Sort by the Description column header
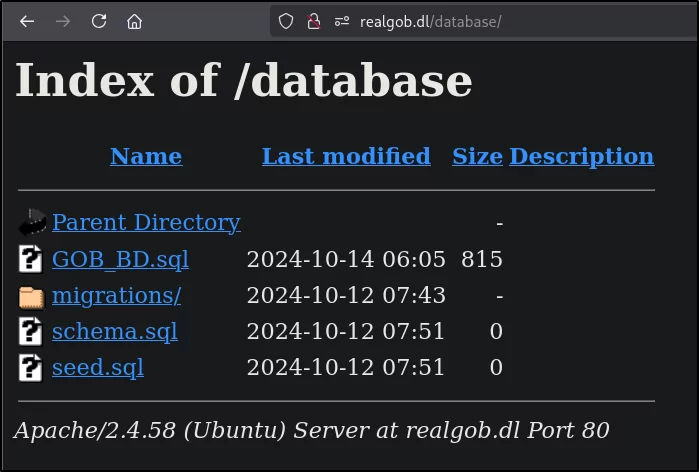 tap(582, 157)
